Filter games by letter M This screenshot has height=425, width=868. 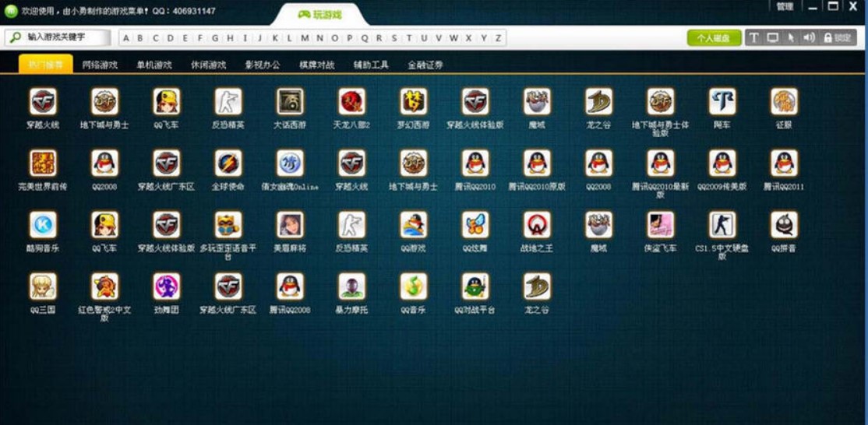pyautogui.click(x=305, y=37)
